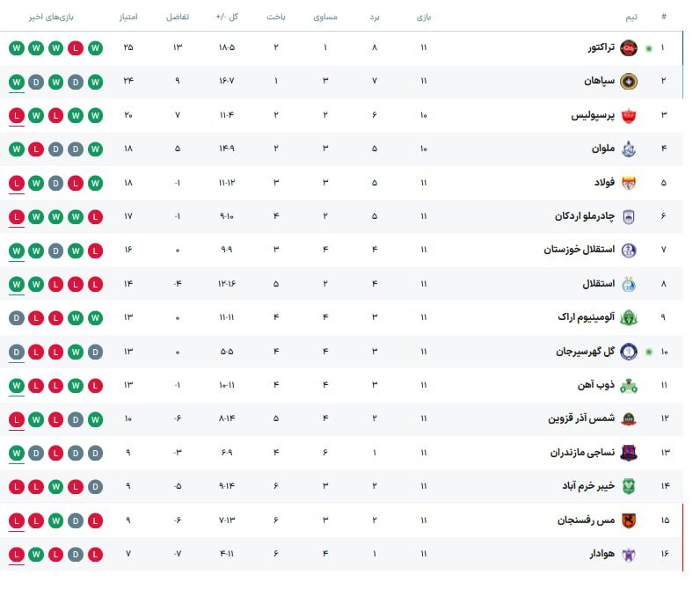Click the بازی‌های اخیر column header
This screenshot has height=589, width=700.
tap(51, 17)
